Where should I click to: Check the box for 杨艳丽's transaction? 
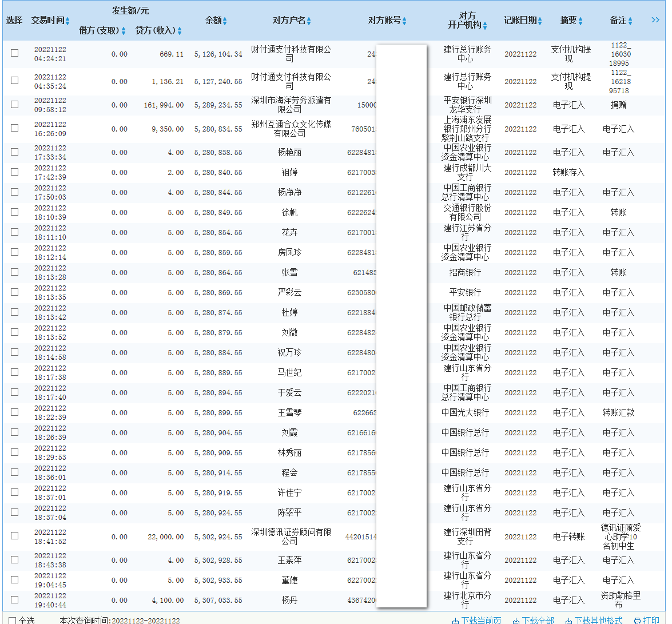click(x=14, y=152)
